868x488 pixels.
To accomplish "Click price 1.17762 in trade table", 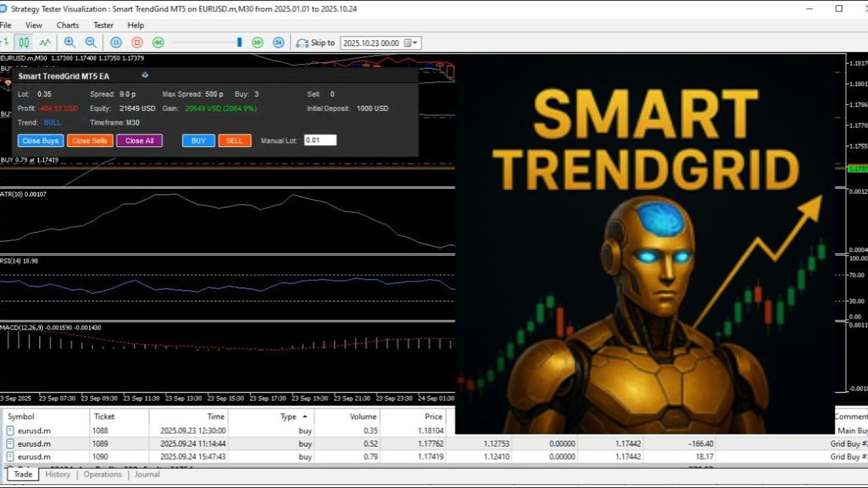I will 429,444.
